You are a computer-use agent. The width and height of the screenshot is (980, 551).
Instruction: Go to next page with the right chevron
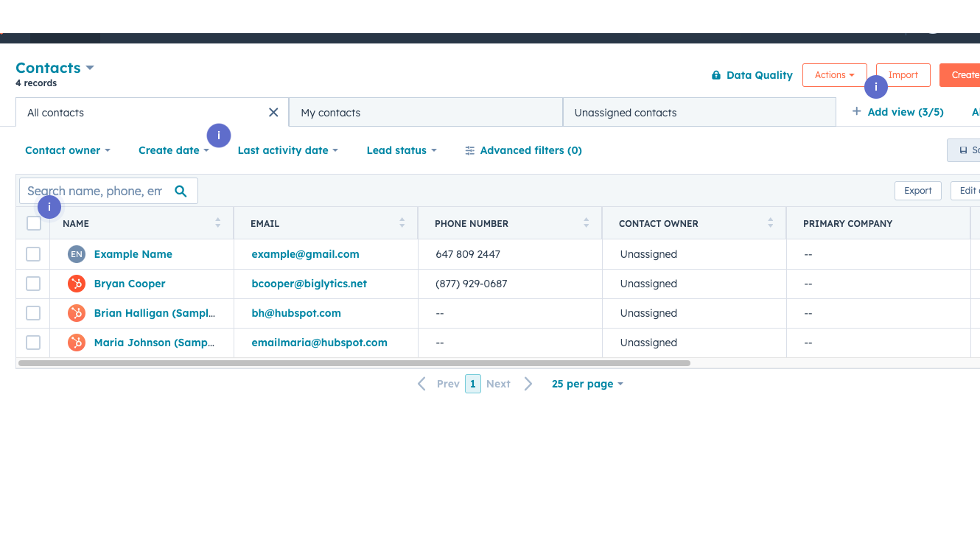pyautogui.click(x=528, y=383)
